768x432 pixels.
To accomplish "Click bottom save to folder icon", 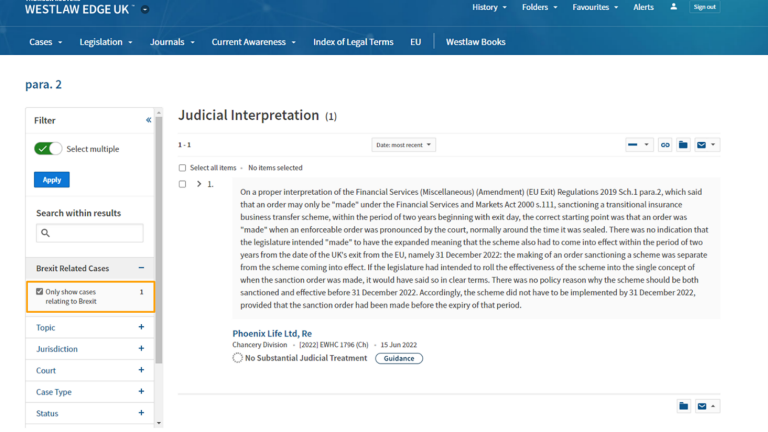I will (x=684, y=406).
